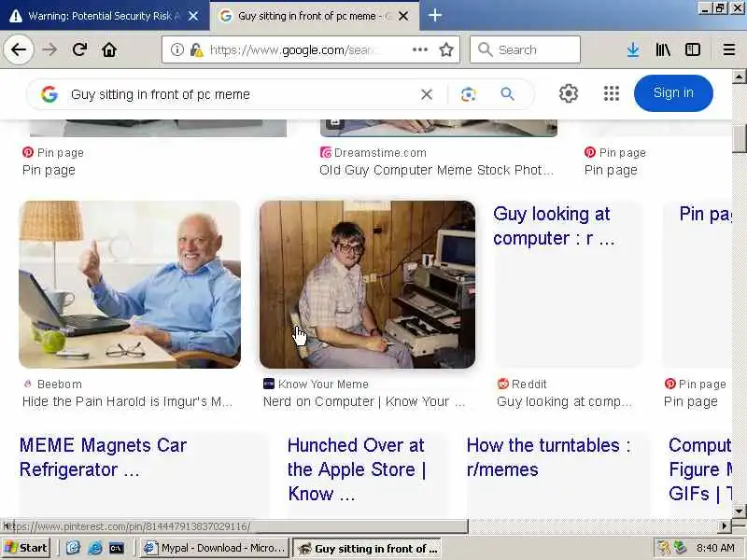Open the Google apps grid
This screenshot has width=747, height=560.
[612, 93]
